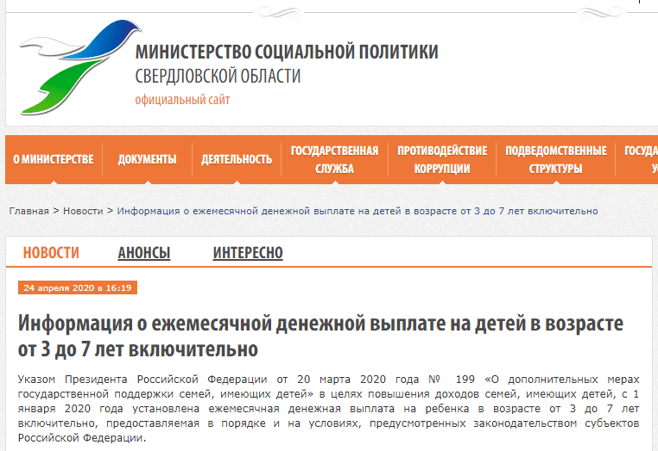This screenshot has width=658, height=451.
Task: Click 'Главная' breadcrumb link
Action: click(x=29, y=211)
